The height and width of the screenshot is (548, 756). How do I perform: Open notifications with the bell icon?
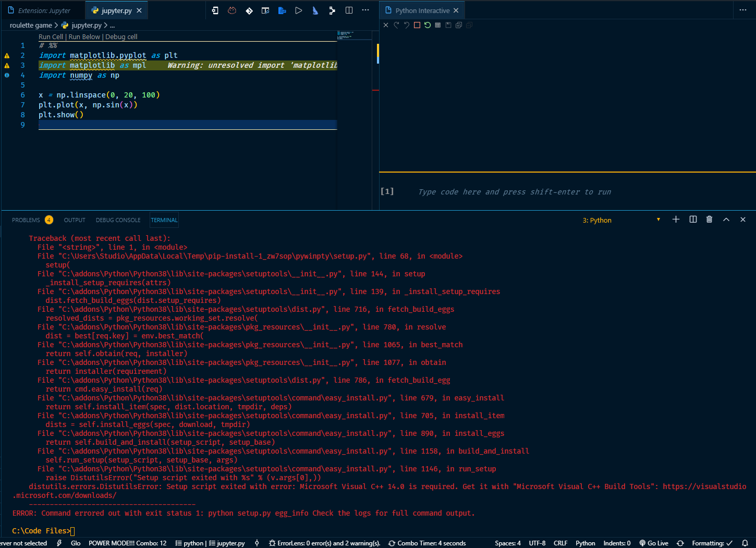[745, 543]
